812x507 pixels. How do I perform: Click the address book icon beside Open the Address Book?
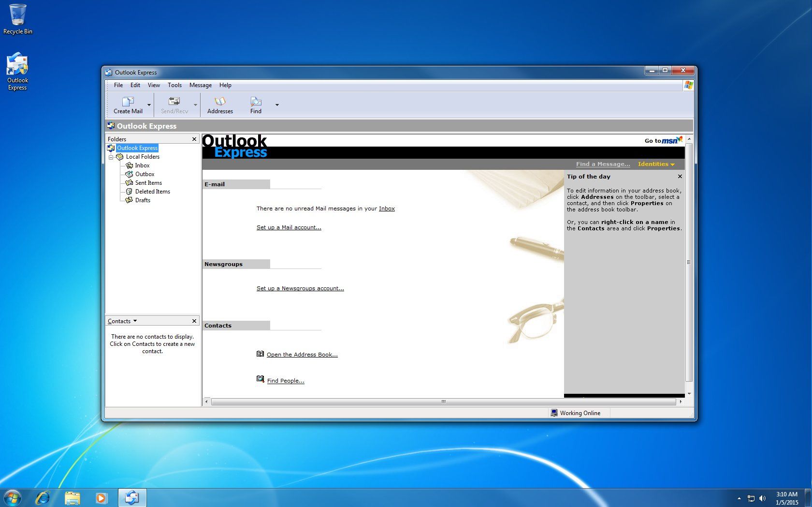coord(260,354)
